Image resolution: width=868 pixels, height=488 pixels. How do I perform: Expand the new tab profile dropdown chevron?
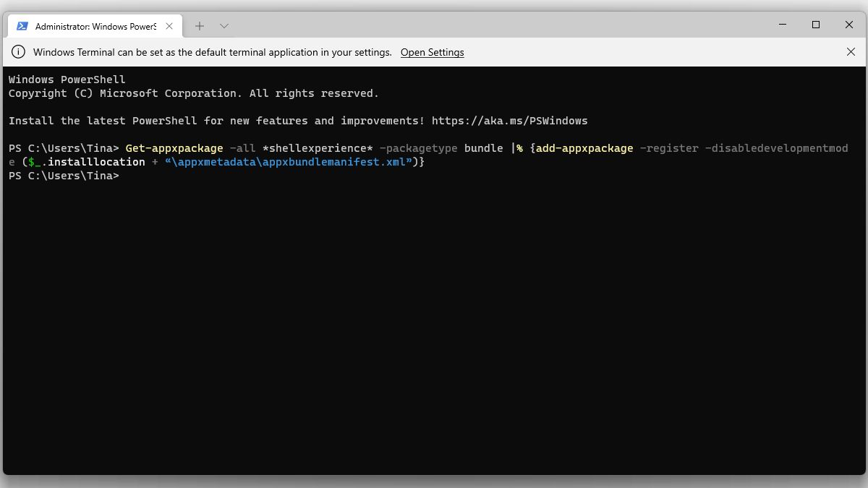224,26
